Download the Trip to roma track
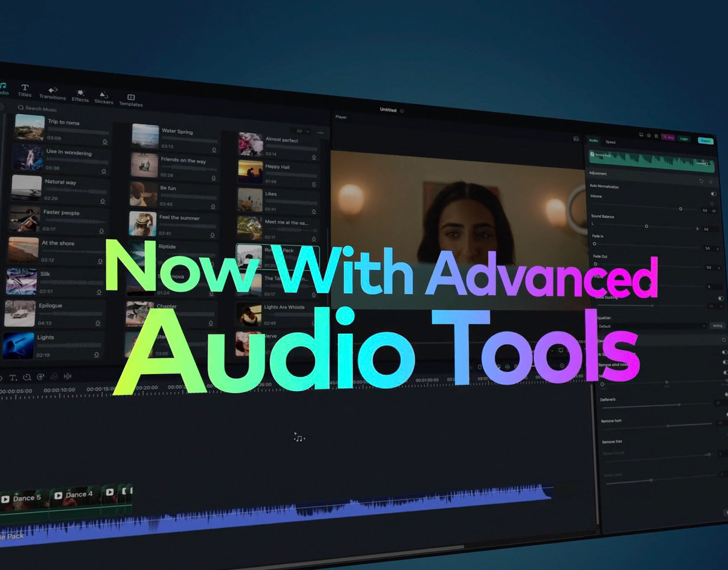The width and height of the screenshot is (728, 570). point(105,142)
